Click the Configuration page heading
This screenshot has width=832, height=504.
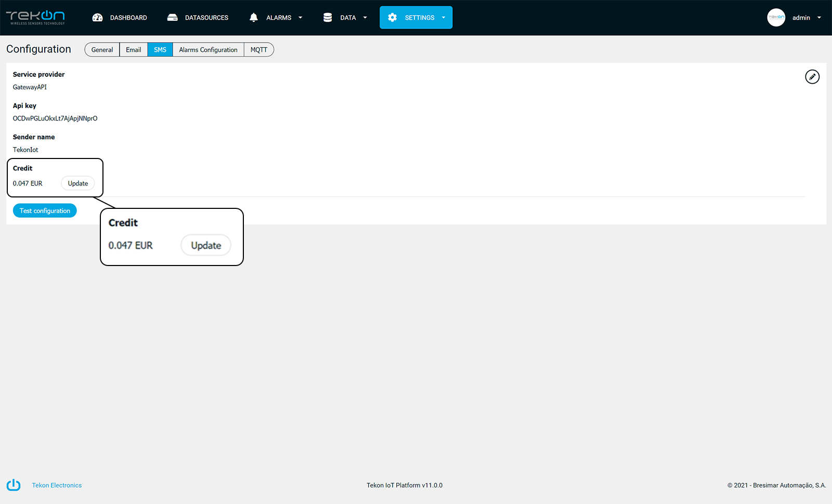tap(38, 49)
